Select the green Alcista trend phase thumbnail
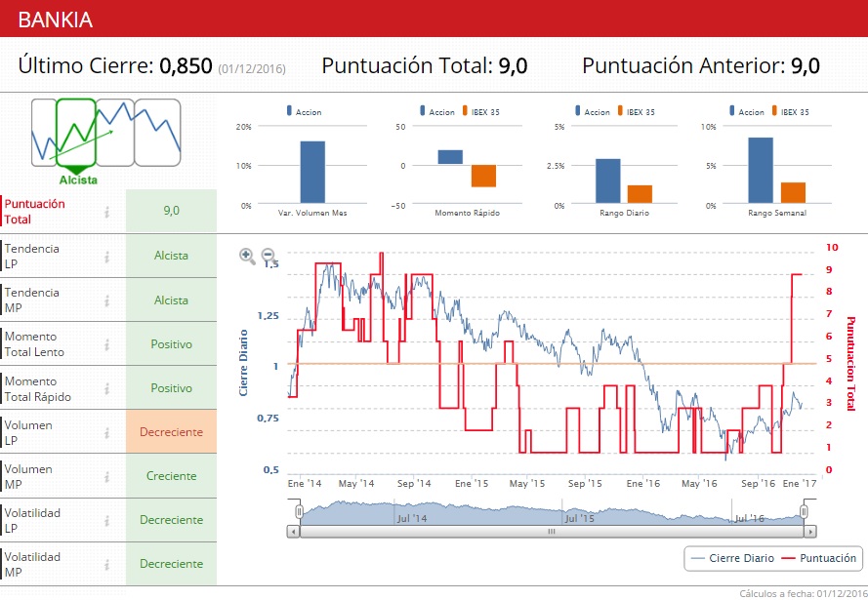 (76, 133)
